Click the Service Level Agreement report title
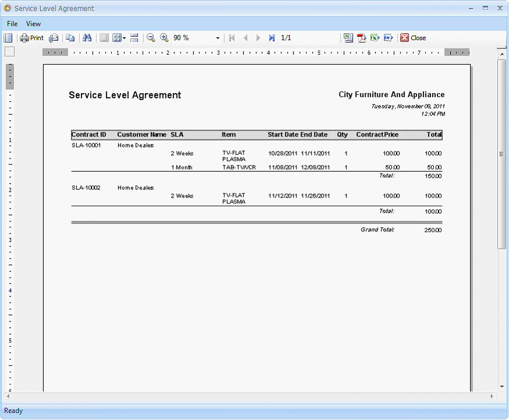Image resolution: width=509 pixels, height=420 pixels. [x=125, y=95]
